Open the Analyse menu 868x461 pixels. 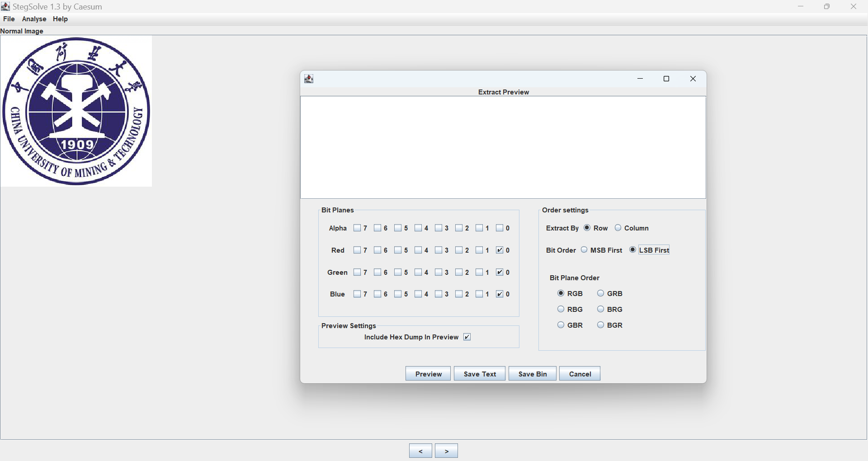pyautogui.click(x=34, y=19)
